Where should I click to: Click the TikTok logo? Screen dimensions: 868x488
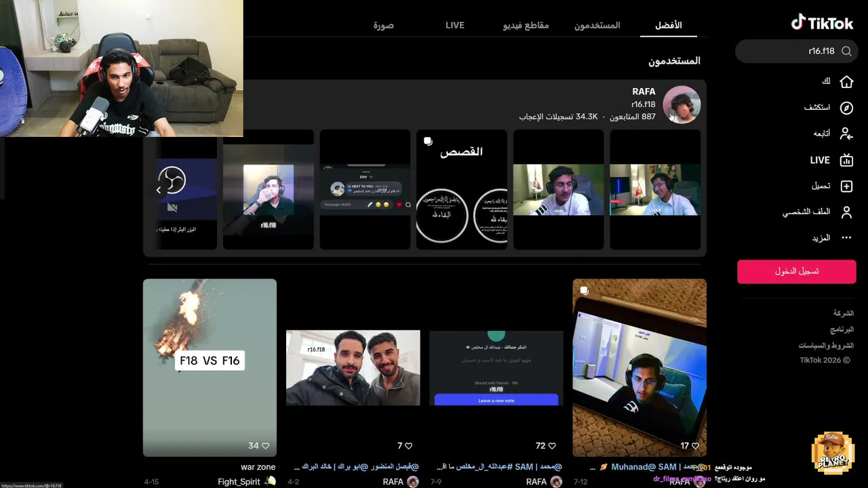click(822, 23)
